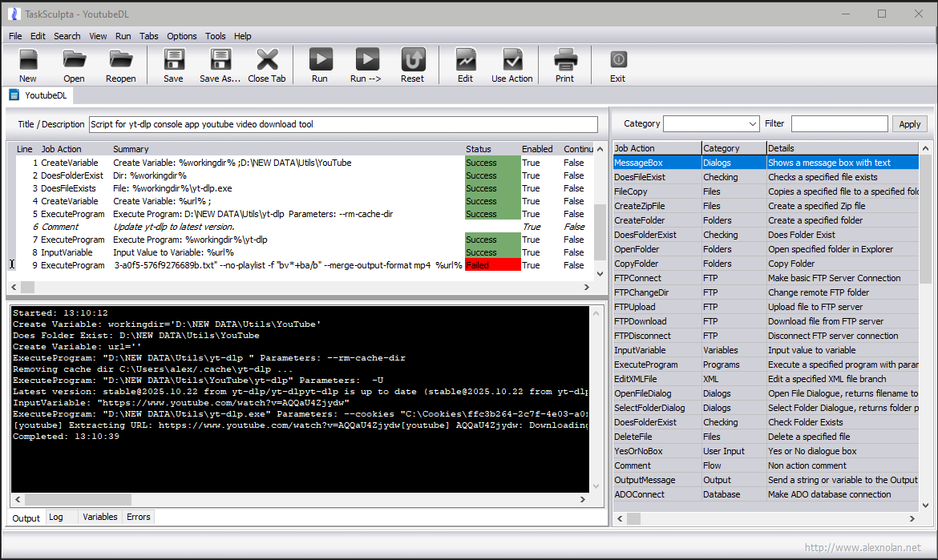The image size is (938, 560).
Task: Click the New script toolbar icon
Action: [x=28, y=60]
